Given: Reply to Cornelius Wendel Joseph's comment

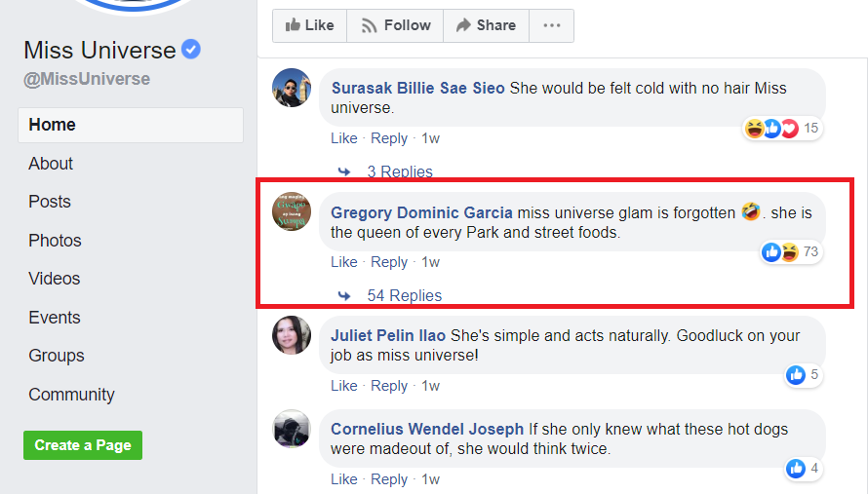Looking at the screenshot, I should point(389,479).
